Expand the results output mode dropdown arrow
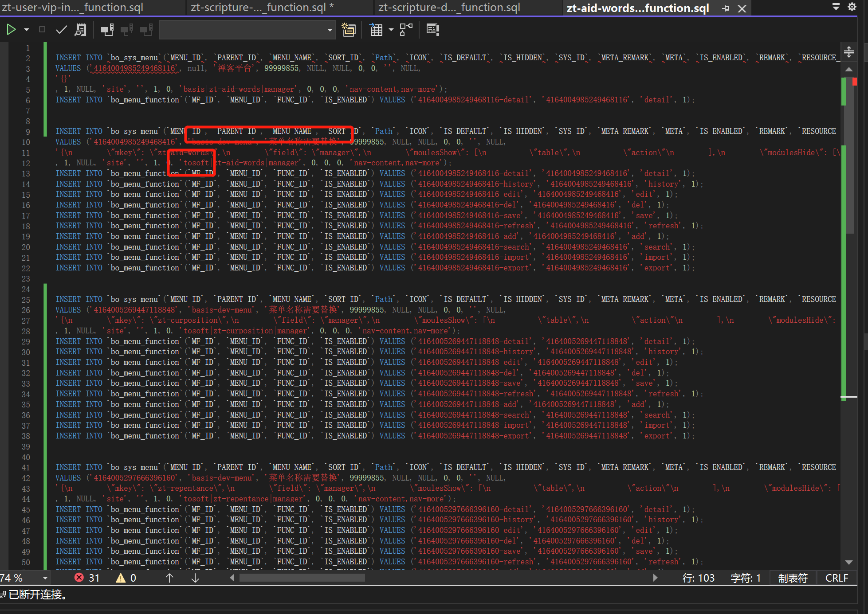Image resolution: width=868 pixels, height=614 pixels. [391, 30]
